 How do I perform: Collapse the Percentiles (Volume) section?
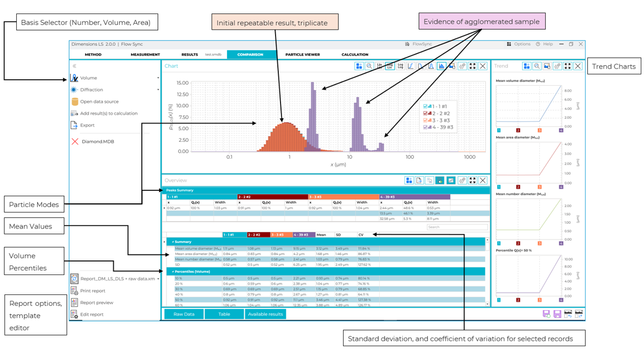coord(173,271)
